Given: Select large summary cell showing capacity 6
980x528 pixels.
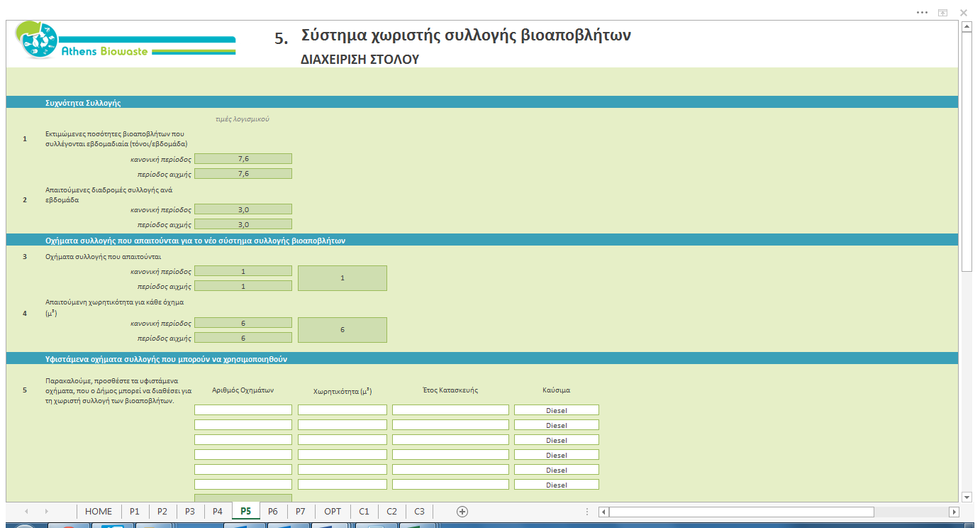Looking at the screenshot, I should coord(343,330).
